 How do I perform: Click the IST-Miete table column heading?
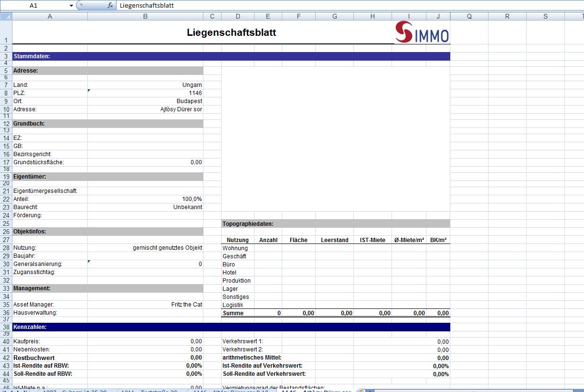[x=373, y=240]
